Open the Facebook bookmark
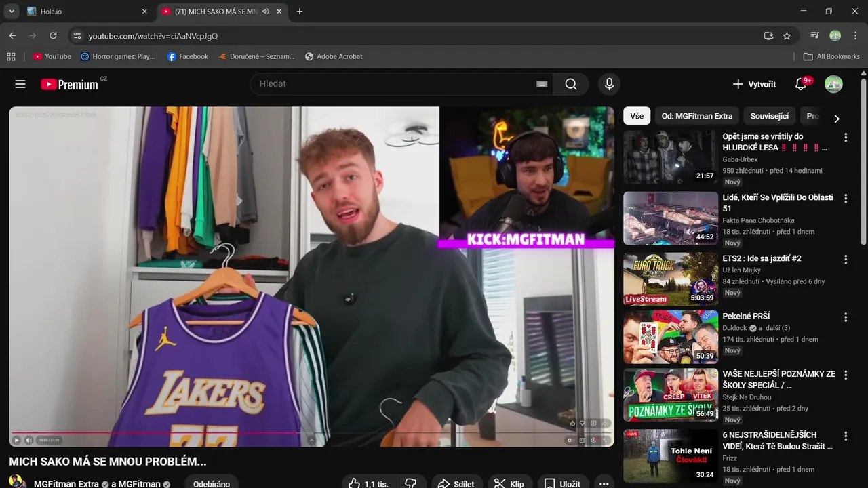This screenshot has width=868, height=488. 188,56
